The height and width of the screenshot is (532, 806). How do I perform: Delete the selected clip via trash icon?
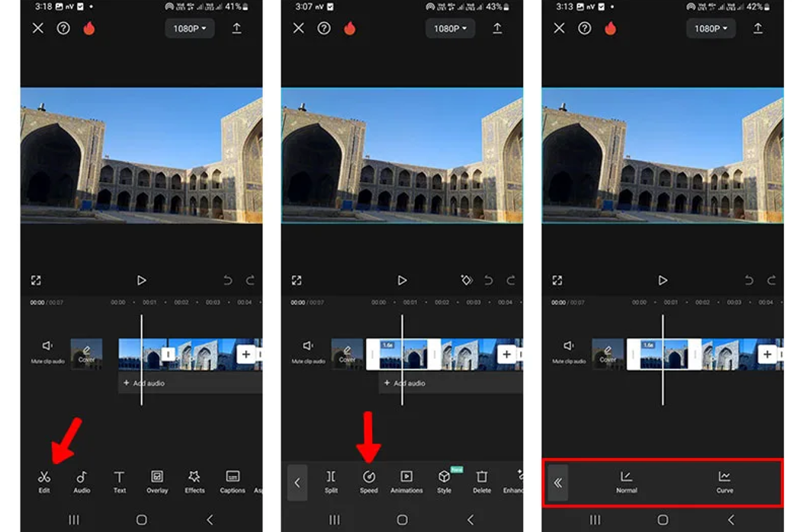482,480
